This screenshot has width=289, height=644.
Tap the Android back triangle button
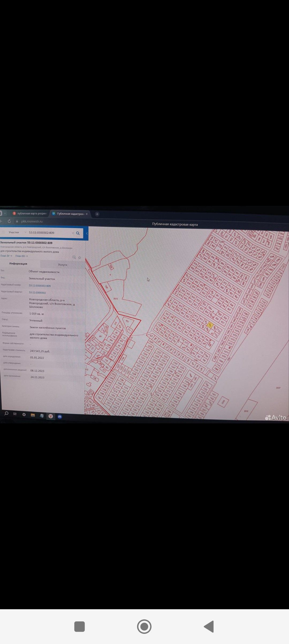click(x=209, y=626)
